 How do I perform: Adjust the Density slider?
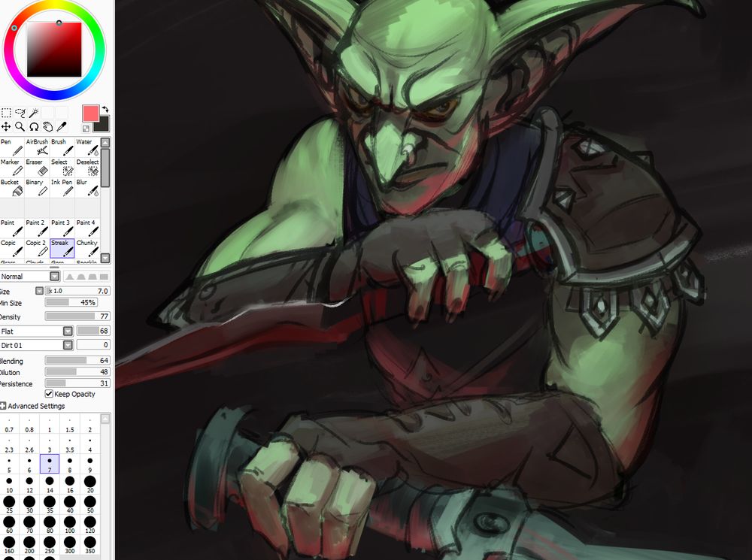coord(77,316)
